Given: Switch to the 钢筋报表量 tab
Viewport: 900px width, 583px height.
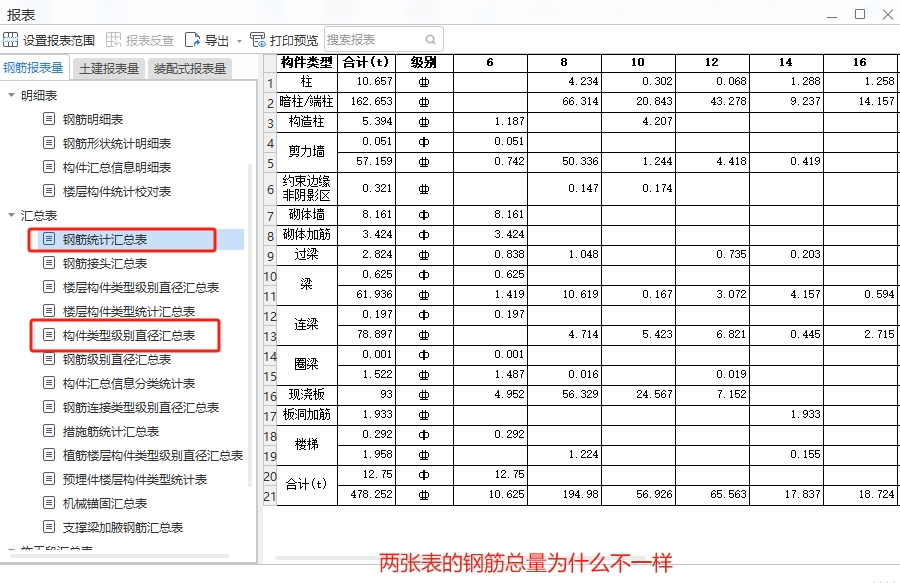Looking at the screenshot, I should (x=34, y=68).
